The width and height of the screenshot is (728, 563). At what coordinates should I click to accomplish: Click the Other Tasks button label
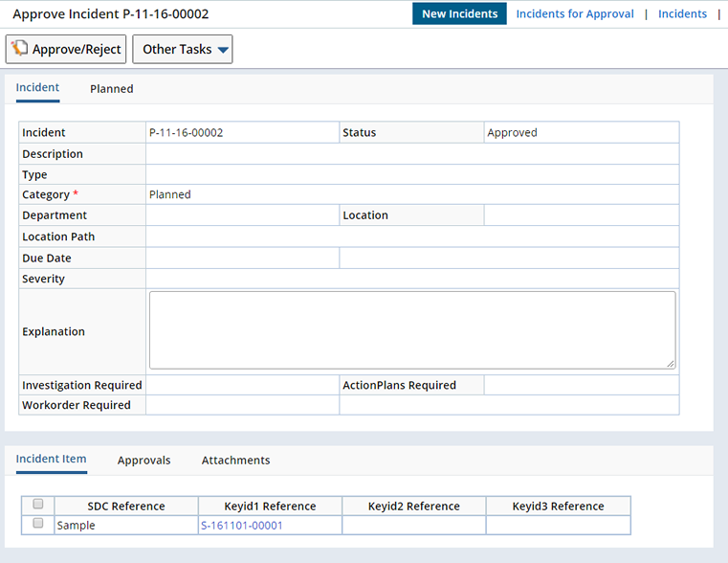point(177,49)
